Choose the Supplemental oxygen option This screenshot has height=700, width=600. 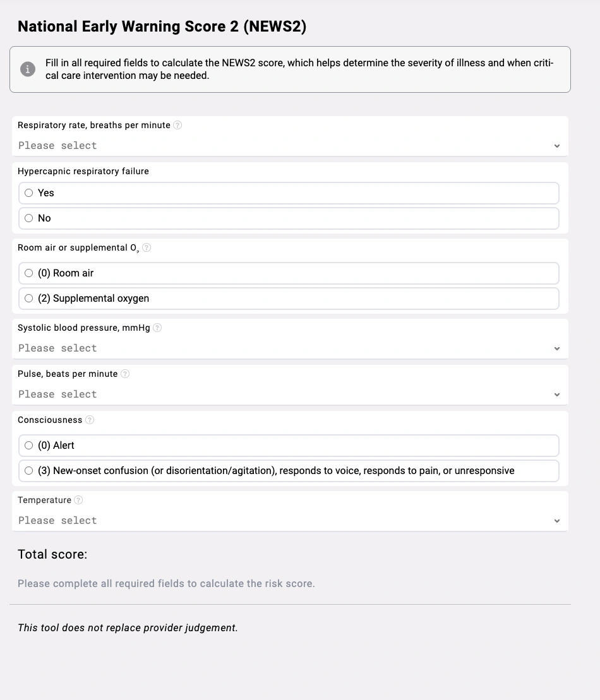(29, 299)
